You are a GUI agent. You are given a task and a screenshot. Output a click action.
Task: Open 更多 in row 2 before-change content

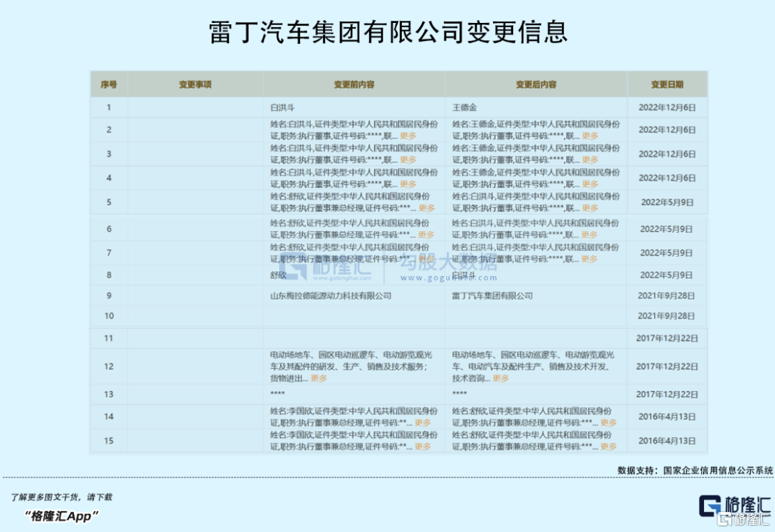click(408, 136)
